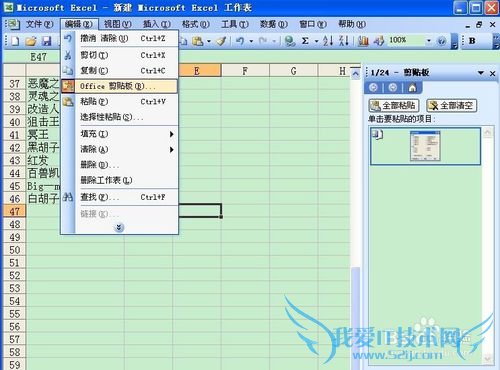This screenshot has width=500, height=370.
Task: Click the clipboard pane Back arrow
Action: [x=373, y=88]
